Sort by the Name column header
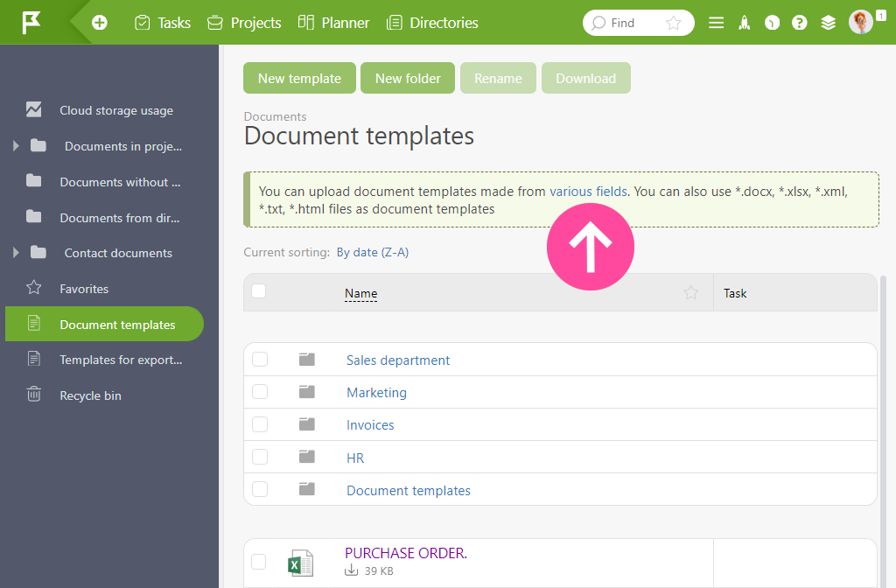Screen dimensions: 896x588 (x=360, y=294)
